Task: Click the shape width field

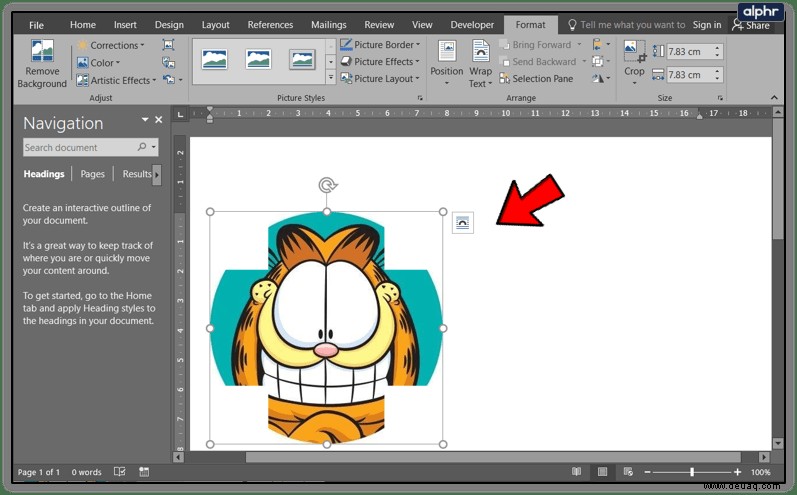Action: coord(689,75)
